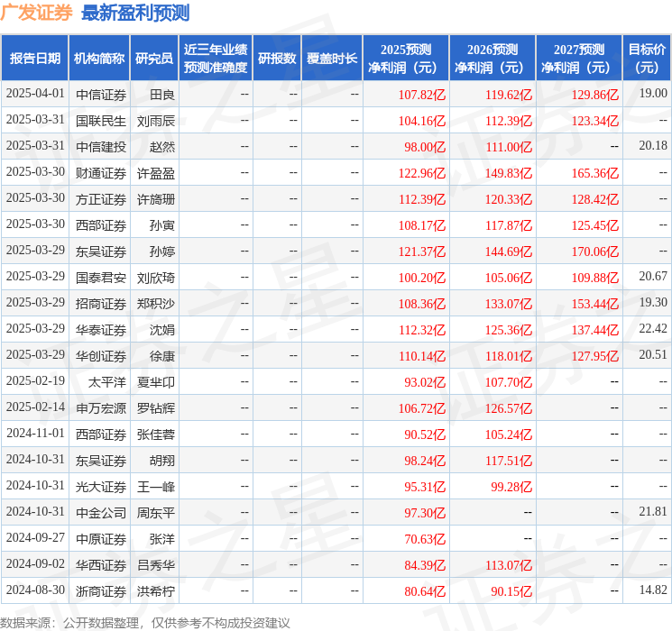The width and height of the screenshot is (672, 631).
Task: Click the 70.63亿 profit value
Action: (x=425, y=539)
